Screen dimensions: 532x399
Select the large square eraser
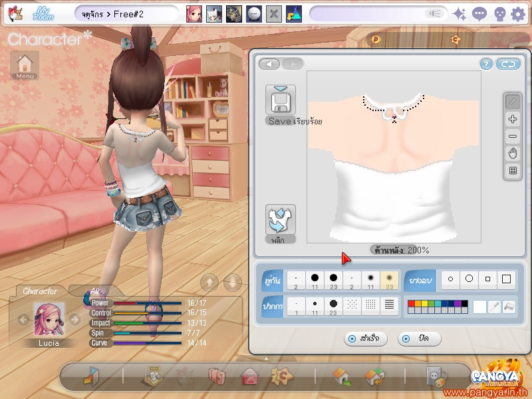pos(506,279)
